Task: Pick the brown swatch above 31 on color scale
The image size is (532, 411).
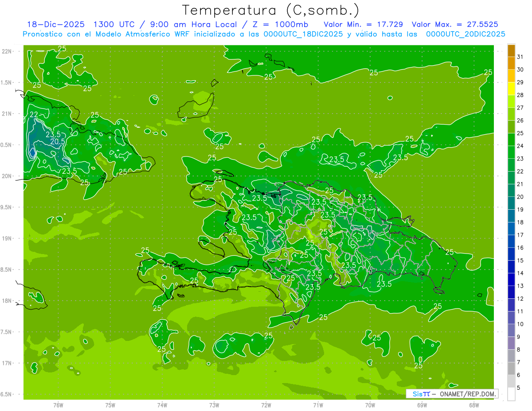Action: click(511, 51)
